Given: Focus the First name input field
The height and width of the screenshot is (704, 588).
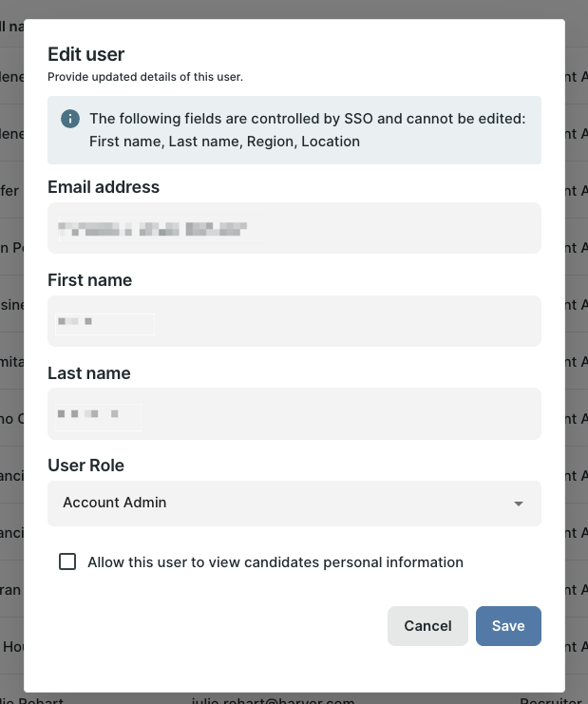Looking at the screenshot, I should tap(294, 321).
